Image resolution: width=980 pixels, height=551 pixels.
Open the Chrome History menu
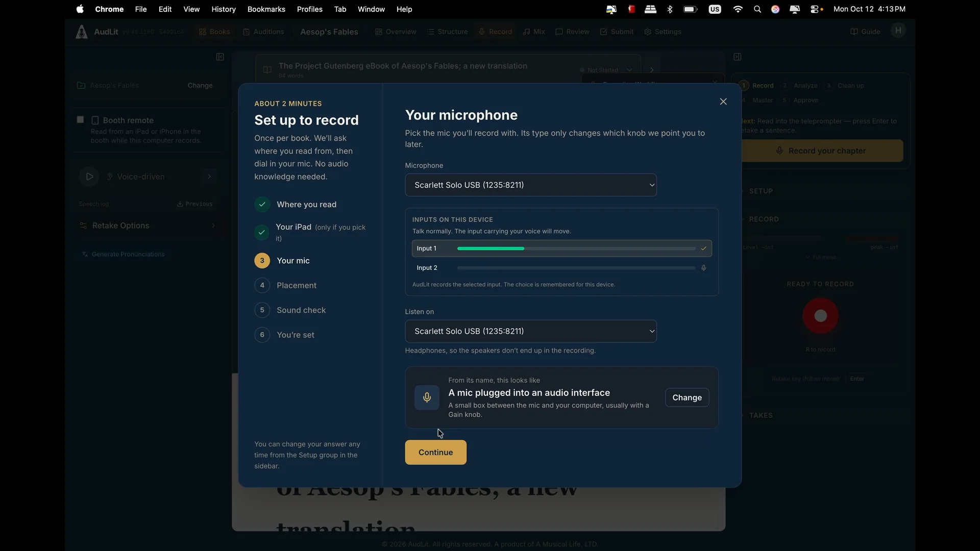click(224, 9)
